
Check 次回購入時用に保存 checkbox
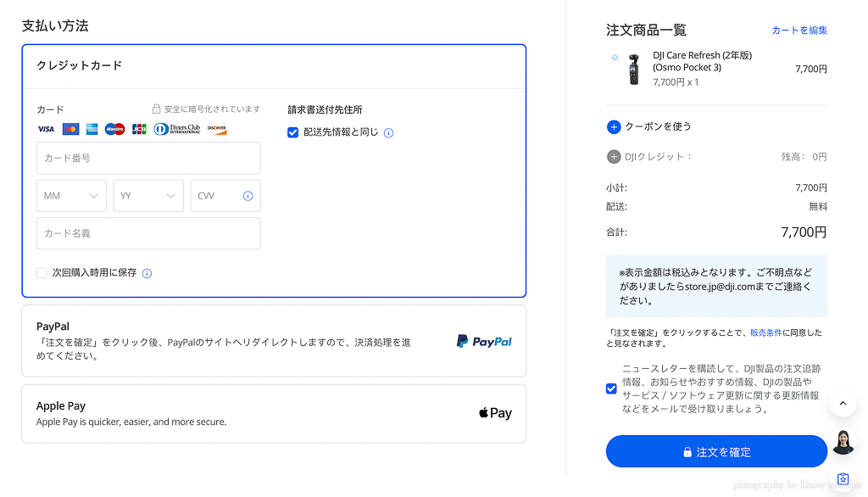(x=42, y=272)
